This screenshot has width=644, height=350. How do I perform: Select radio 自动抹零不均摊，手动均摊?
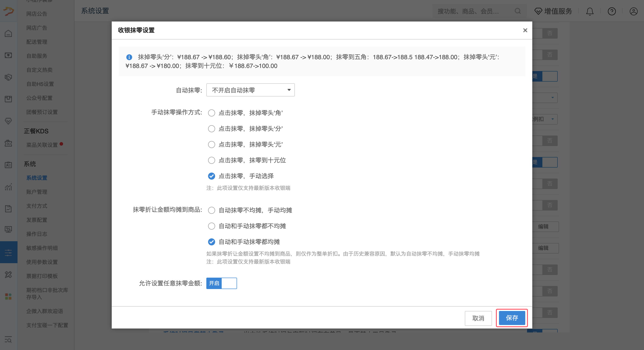point(212,210)
